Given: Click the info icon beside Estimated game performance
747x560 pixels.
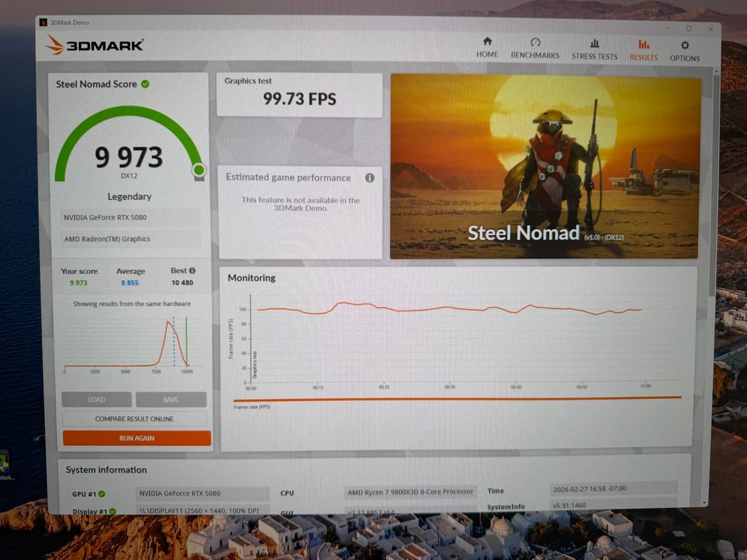Looking at the screenshot, I should click(x=369, y=178).
